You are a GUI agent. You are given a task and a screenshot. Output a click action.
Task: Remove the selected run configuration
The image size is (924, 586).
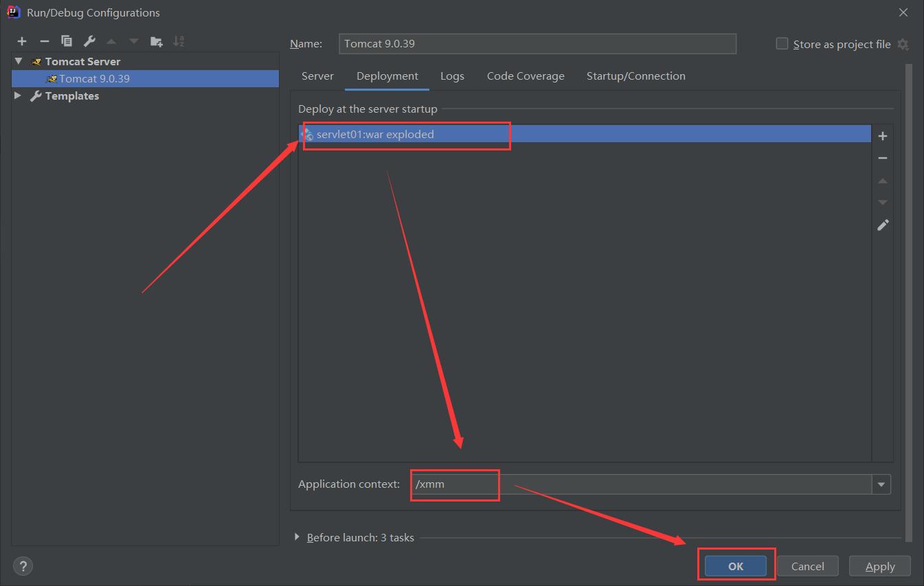tap(44, 41)
